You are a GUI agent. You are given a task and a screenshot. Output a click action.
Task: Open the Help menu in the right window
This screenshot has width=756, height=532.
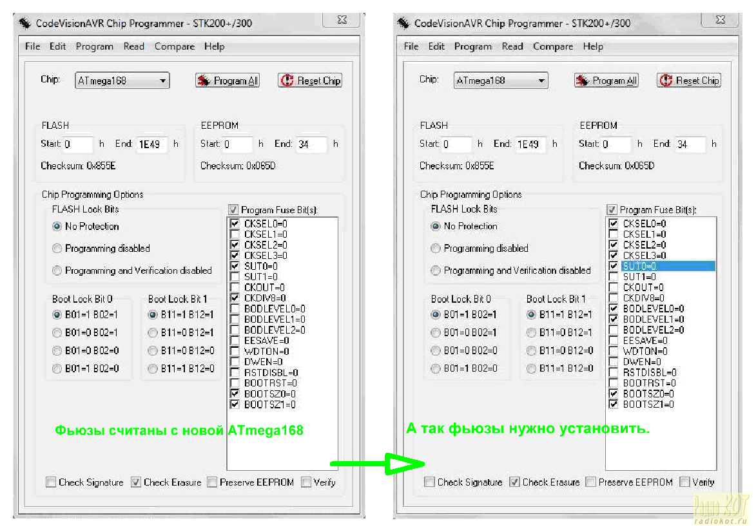(593, 46)
